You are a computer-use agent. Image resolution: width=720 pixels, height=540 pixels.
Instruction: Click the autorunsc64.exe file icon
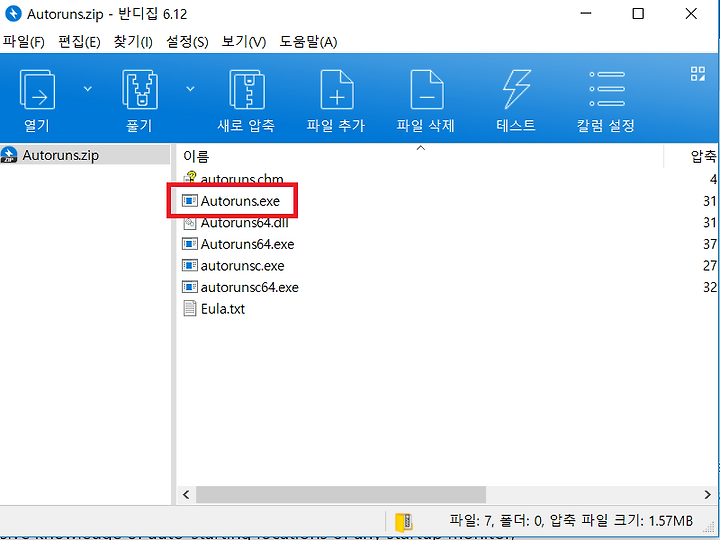pyautogui.click(x=190, y=287)
